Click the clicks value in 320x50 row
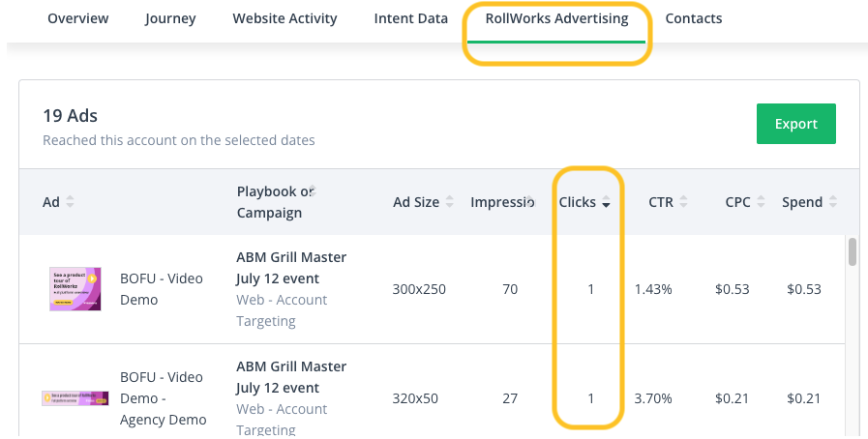 (590, 398)
